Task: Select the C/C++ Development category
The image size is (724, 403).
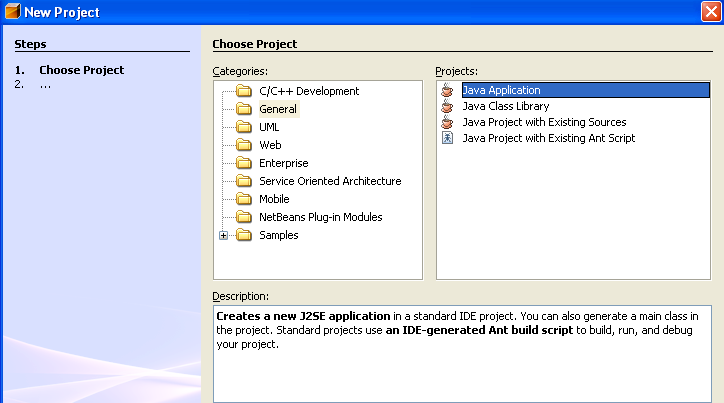Action: click(309, 91)
